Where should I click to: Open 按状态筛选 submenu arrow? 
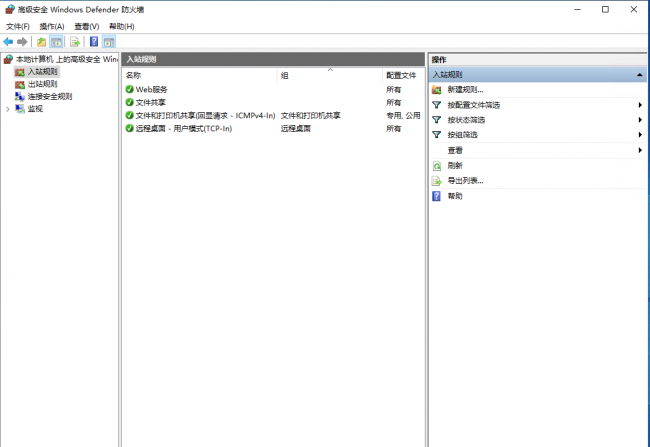[x=640, y=120]
